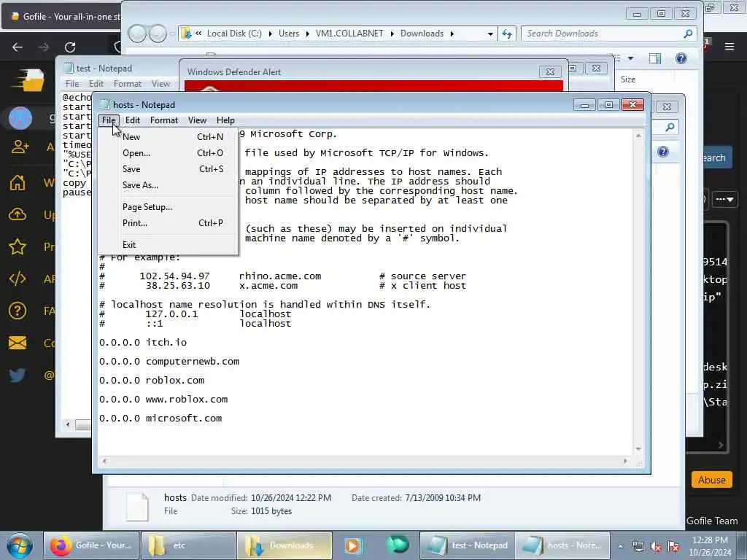This screenshot has width=747, height=560.
Task: Click the Gofile logo icon
Action: [x=29, y=79]
